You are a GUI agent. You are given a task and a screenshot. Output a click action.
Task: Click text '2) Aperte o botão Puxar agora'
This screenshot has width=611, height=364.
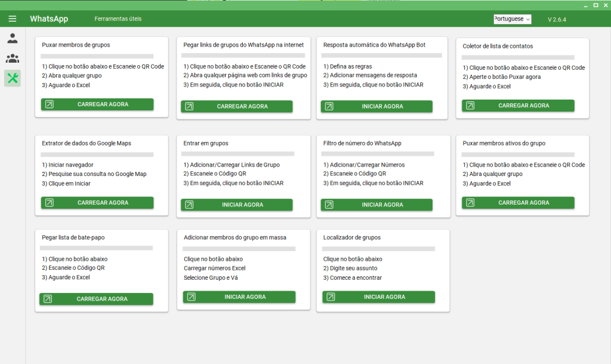pyautogui.click(x=501, y=77)
